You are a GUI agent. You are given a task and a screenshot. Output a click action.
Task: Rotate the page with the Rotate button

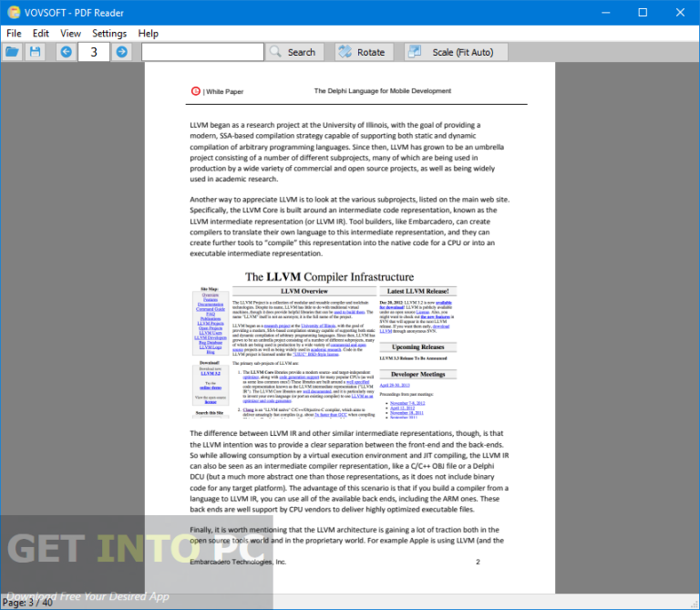(x=365, y=52)
